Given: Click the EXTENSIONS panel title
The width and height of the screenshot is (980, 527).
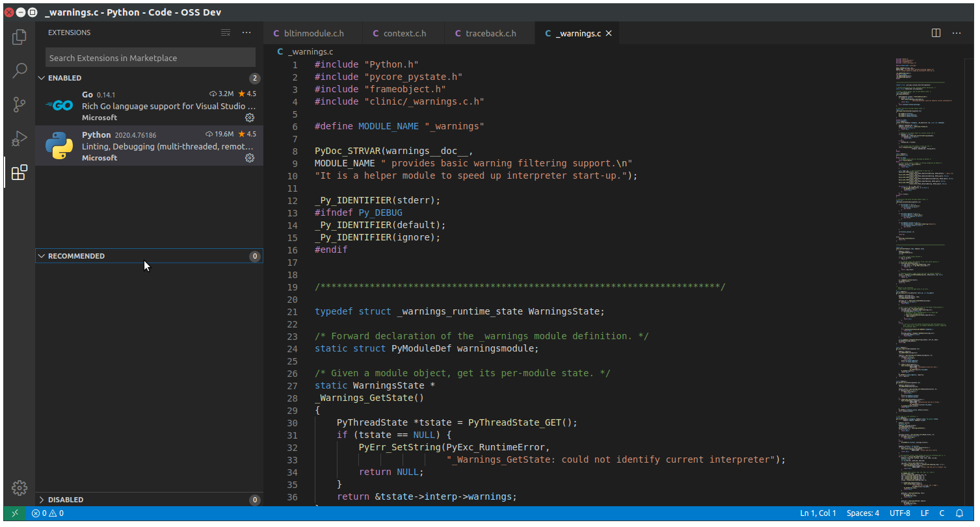Looking at the screenshot, I should click(70, 32).
